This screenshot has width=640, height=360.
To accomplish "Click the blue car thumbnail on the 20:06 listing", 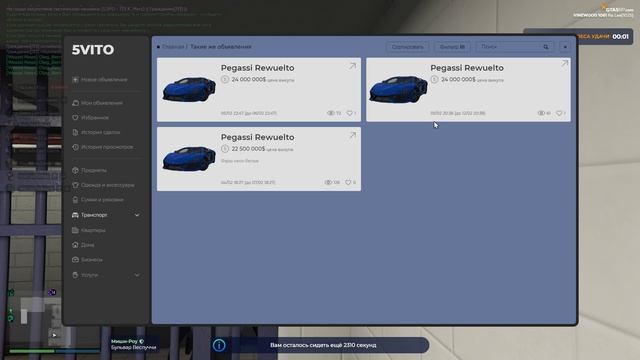I will click(x=398, y=89).
